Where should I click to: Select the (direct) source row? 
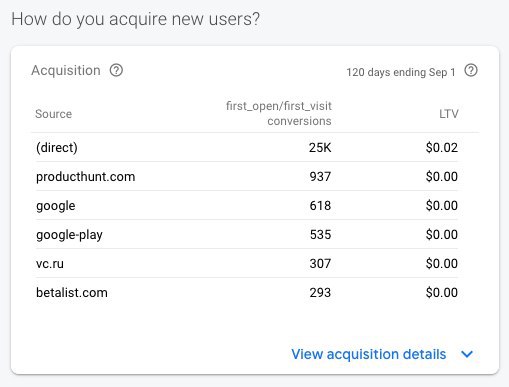click(x=247, y=147)
